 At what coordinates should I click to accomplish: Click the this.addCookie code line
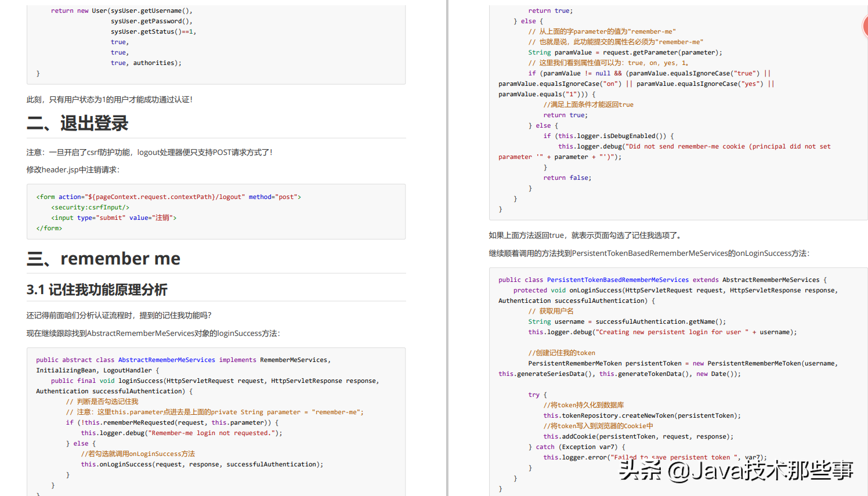[x=638, y=436]
